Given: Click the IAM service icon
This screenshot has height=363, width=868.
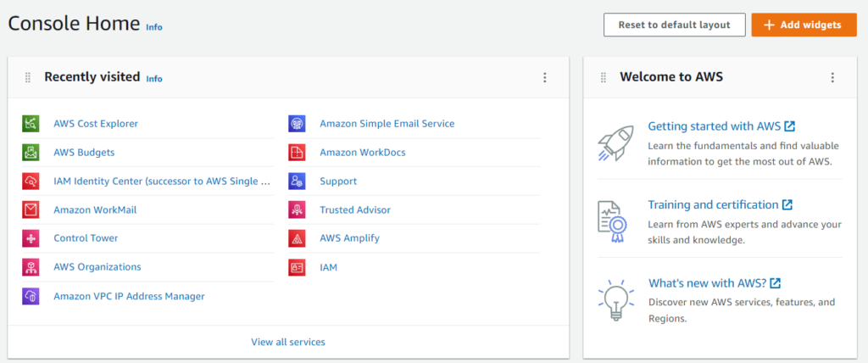Looking at the screenshot, I should tap(297, 267).
